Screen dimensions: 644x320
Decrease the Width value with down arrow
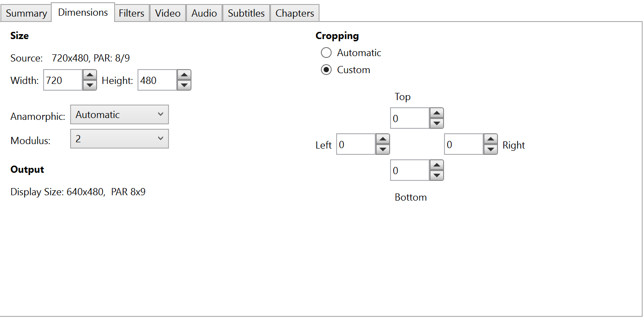[90, 85]
